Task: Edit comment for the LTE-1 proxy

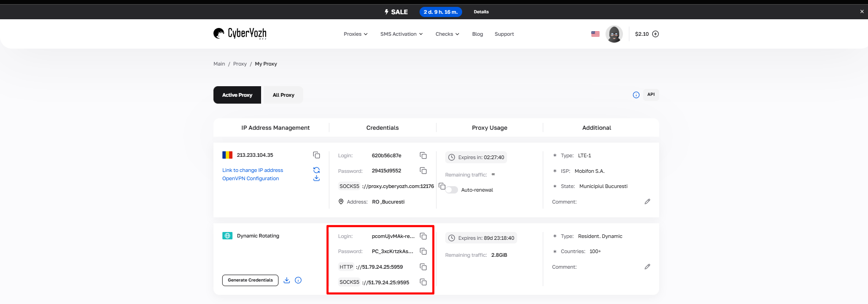Action: 647,202
